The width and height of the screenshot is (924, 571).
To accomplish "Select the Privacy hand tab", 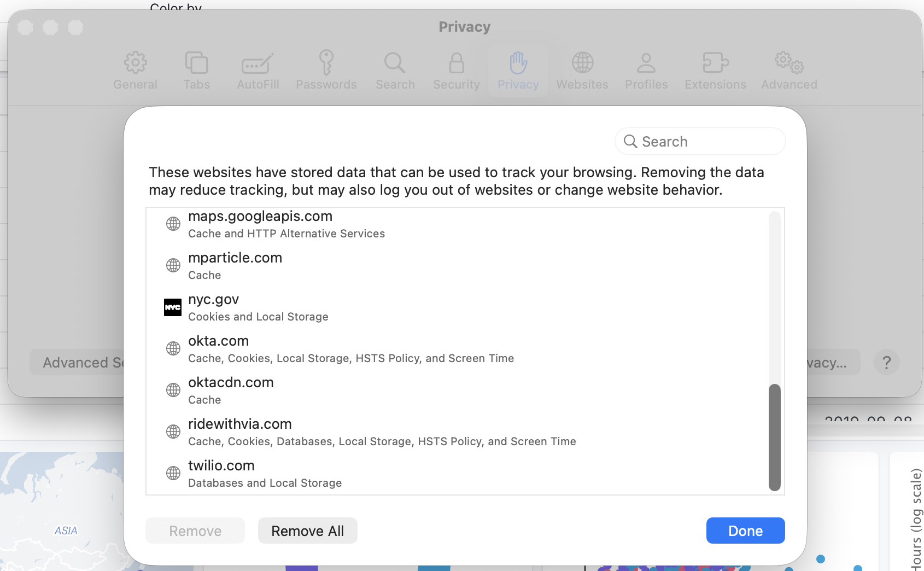I will tap(518, 71).
